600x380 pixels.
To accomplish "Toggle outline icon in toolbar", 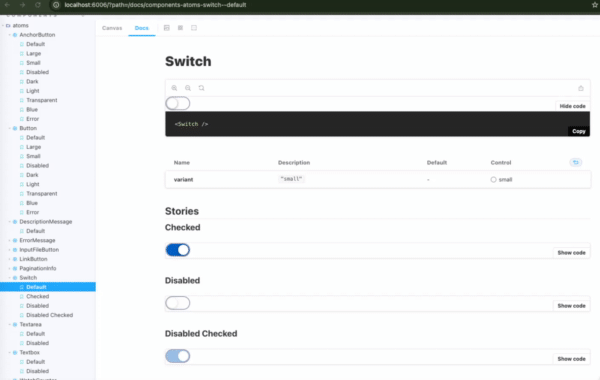I will point(194,28).
